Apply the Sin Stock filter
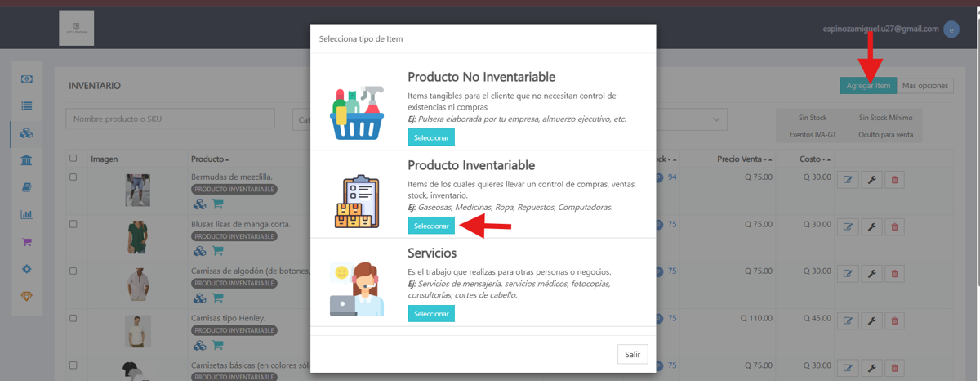Viewport: 980px width, 381px height. 813,118
